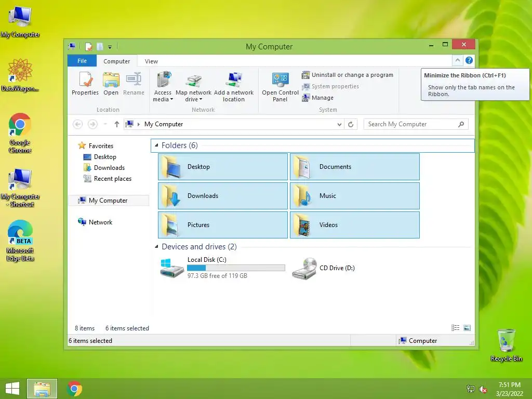
Task: Click the Up one level arrow
Action: [x=117, y=124]
